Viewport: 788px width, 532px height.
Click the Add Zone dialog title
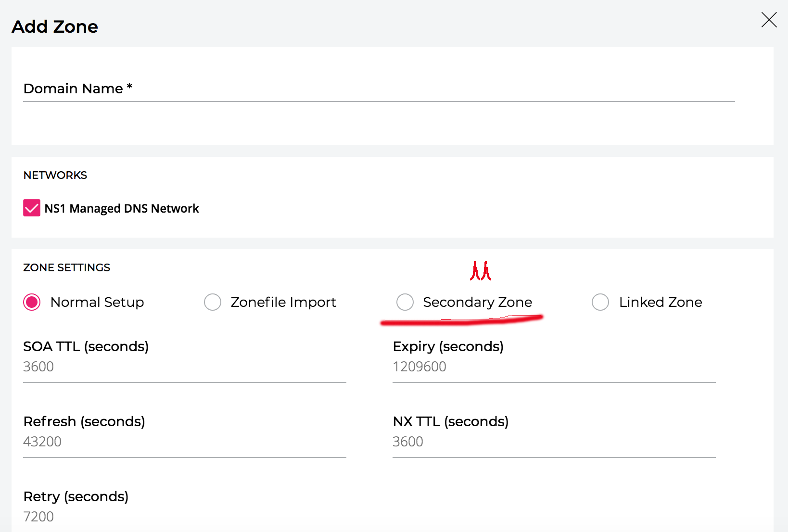(x=55, y=27)
